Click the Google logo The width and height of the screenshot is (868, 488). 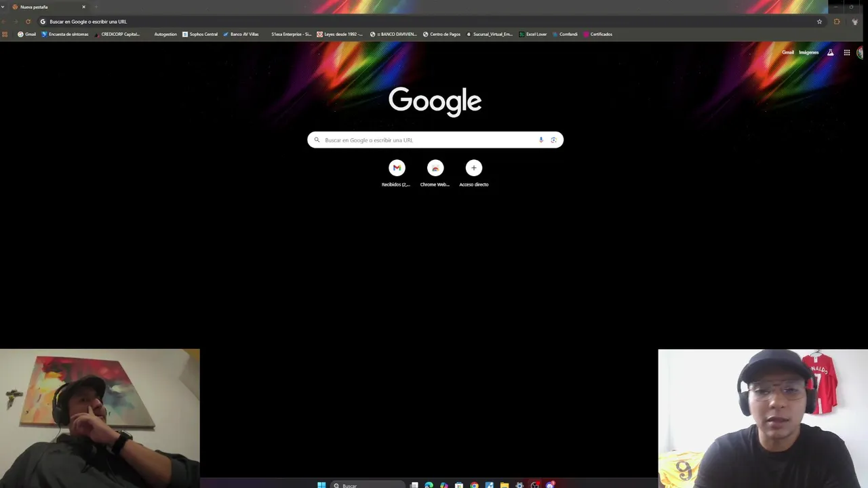pos(435,102)
